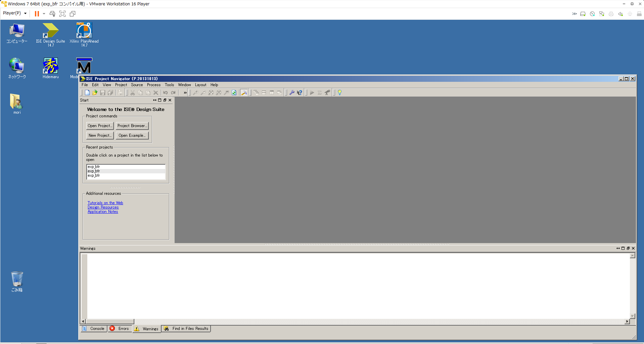Click the Delete X toolbar icon

[156, 93]
